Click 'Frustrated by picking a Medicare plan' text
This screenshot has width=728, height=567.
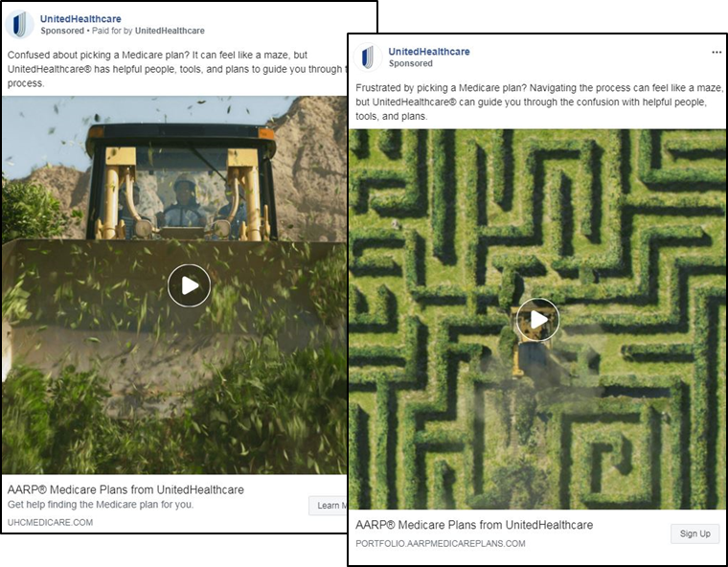pyautogui.click(x=441, y=88)
